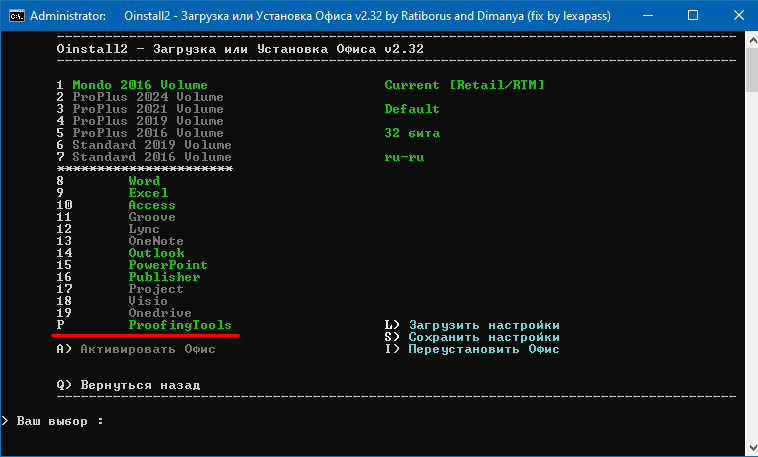Click the scrollbar down arrow
758x457 pixels.
(x=752, y=449)
